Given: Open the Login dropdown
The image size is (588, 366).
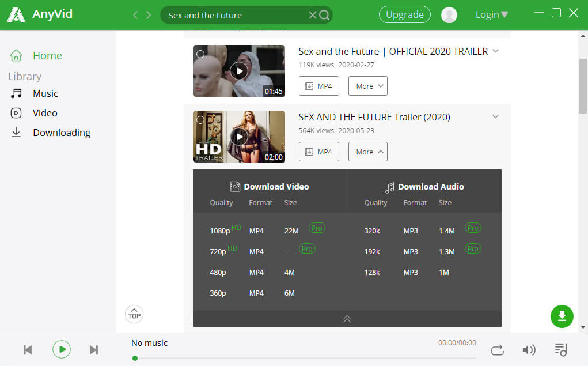Looking at the screenshot, I should coord(492,14).
